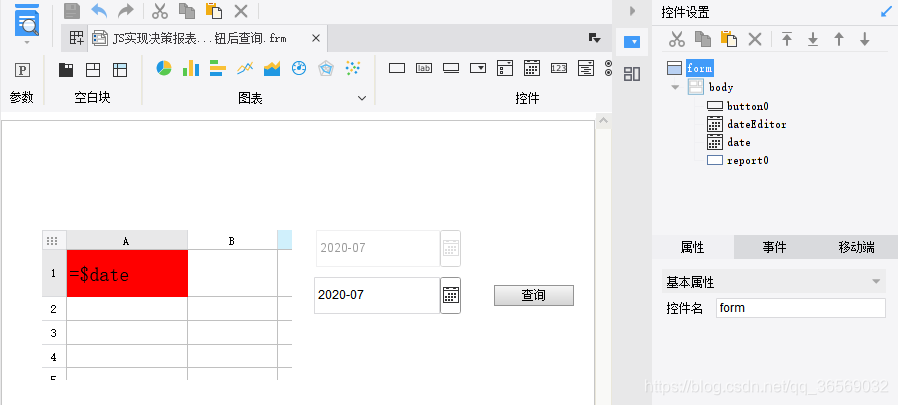Image resolution: width=898 pixels, height=405 pixels.
Task: Select the date widget icon in toolbar
Action: click(x=532, y=68)
